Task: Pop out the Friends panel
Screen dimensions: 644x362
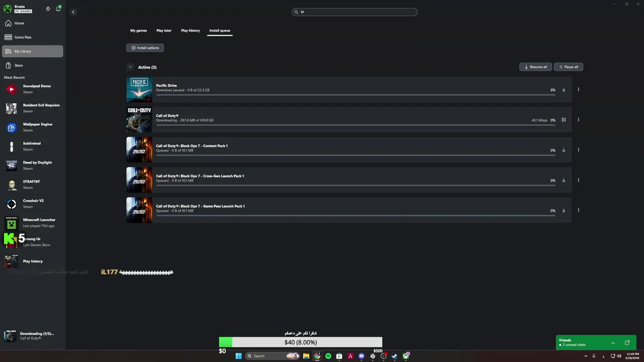Action: coord(627,343)
